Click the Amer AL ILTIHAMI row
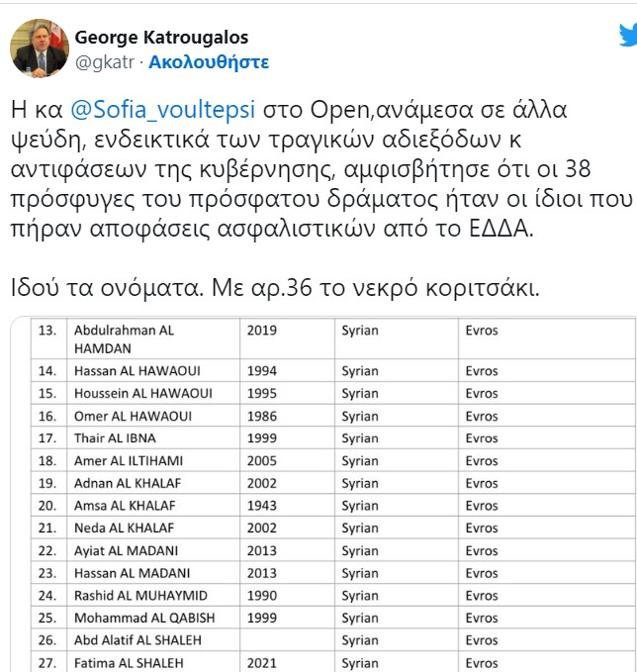 coord(333,461)
